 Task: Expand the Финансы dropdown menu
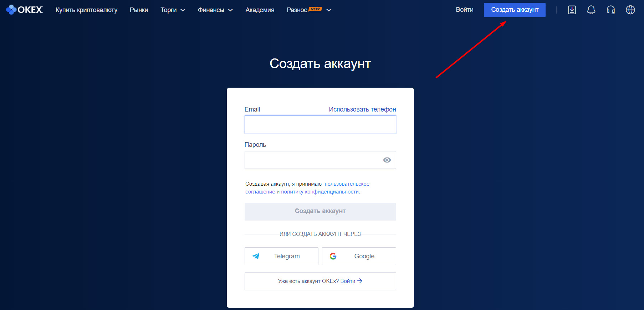[x=215, y=10]
